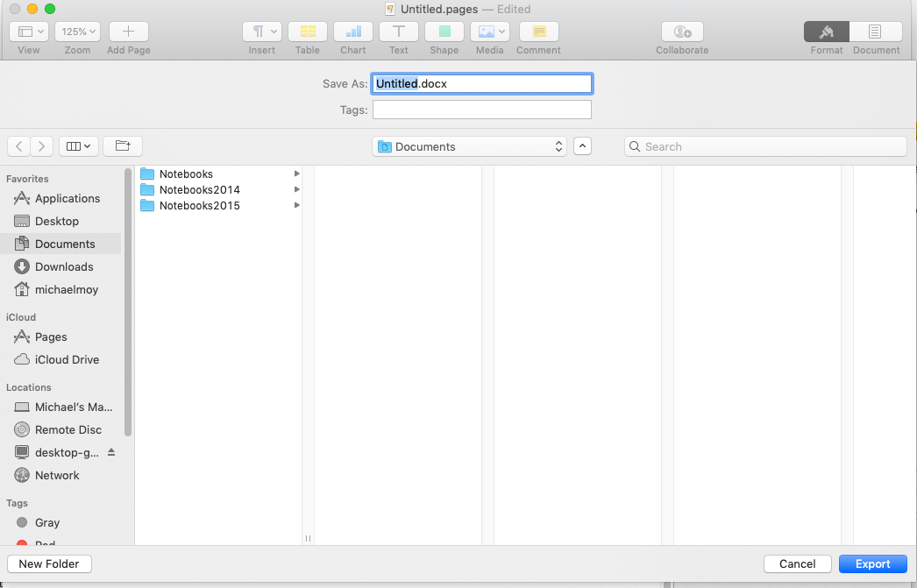
Task: Select Pages under iCloud
Action: click(60, 337)
